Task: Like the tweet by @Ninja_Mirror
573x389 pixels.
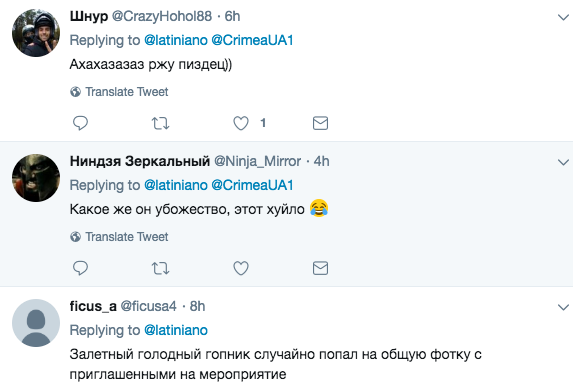Action: click(241, 268)
